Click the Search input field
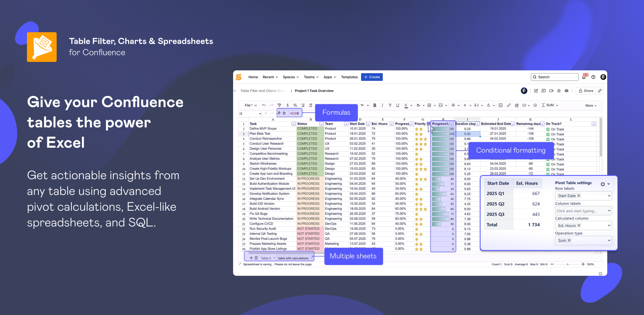This screenshot has width=644, height=315. 554,77
